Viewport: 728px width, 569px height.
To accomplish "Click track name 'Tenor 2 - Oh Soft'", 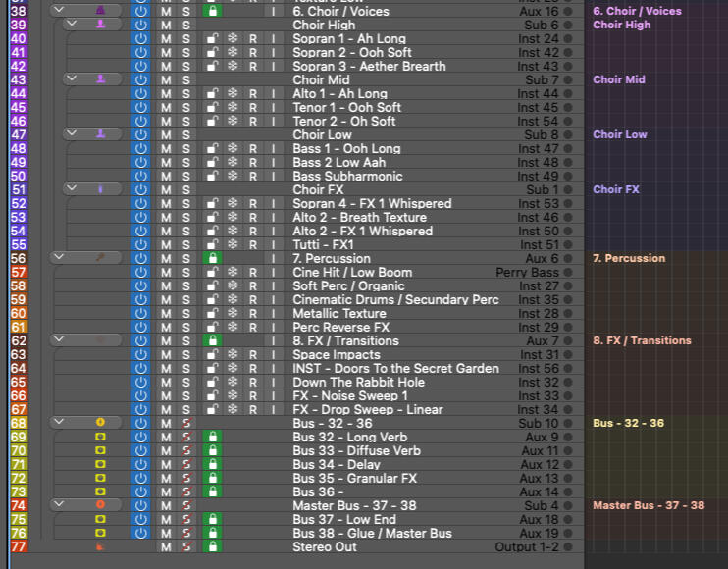I will (344, 121).
